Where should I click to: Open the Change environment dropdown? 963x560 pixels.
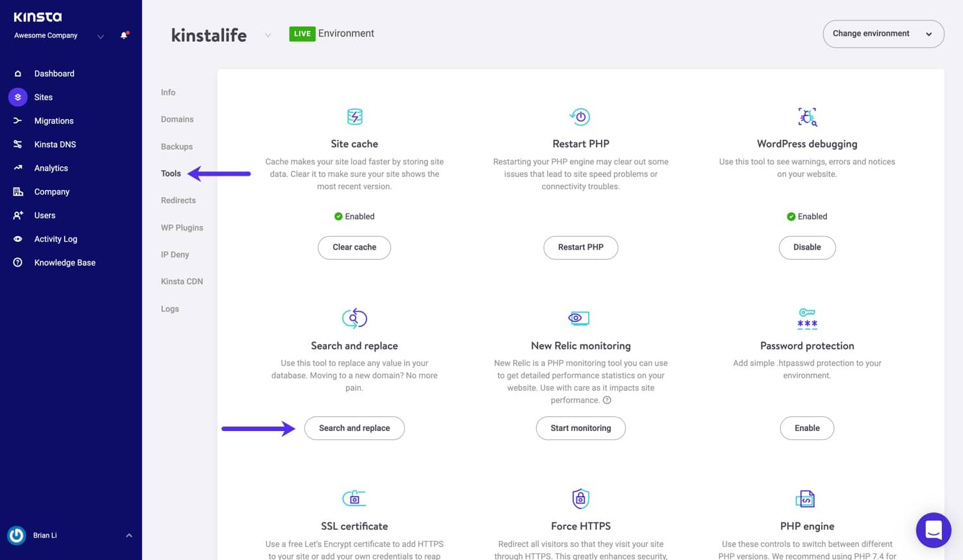coord(883,33)
